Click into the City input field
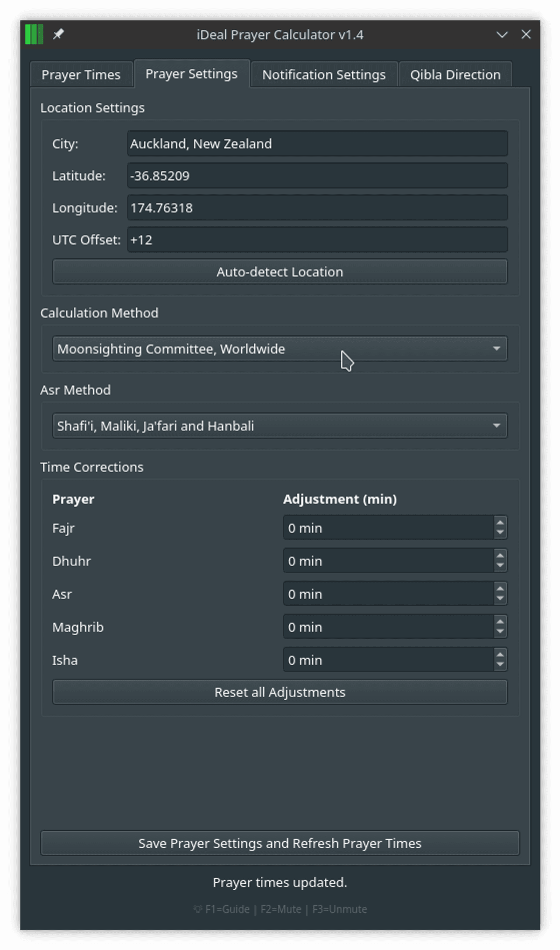560x950 pixels. (x=317, y=144)
